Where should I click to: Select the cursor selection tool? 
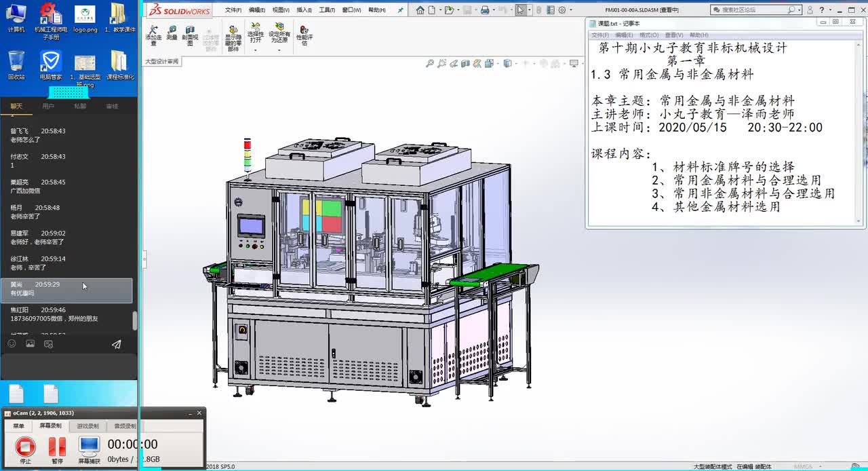tap(520, 10)
